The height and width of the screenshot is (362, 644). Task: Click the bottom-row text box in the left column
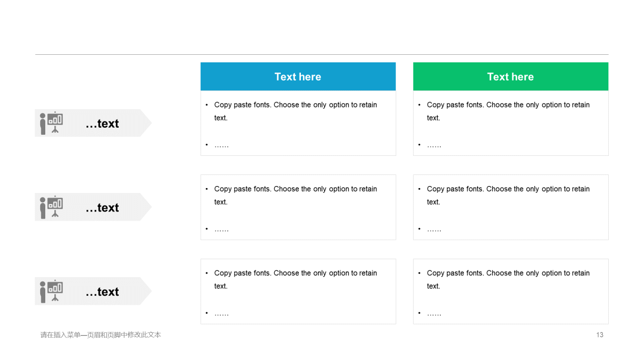point(298,291)
